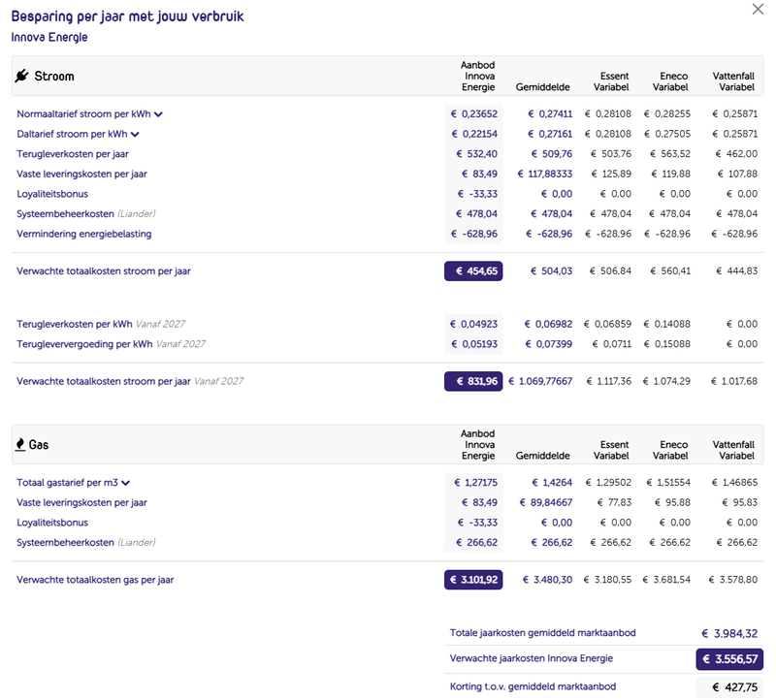Click Essent Variabel column header in Gas table
Image resolution: width=776 pixels, height=700 pixels.
(x=612, y=450)
